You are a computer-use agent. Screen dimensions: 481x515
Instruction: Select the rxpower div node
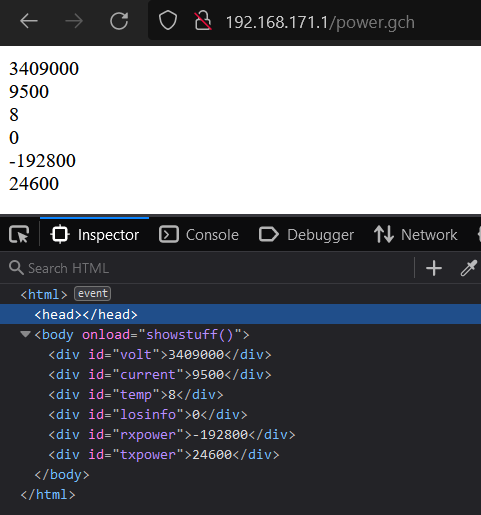click(x=172, y=435)
